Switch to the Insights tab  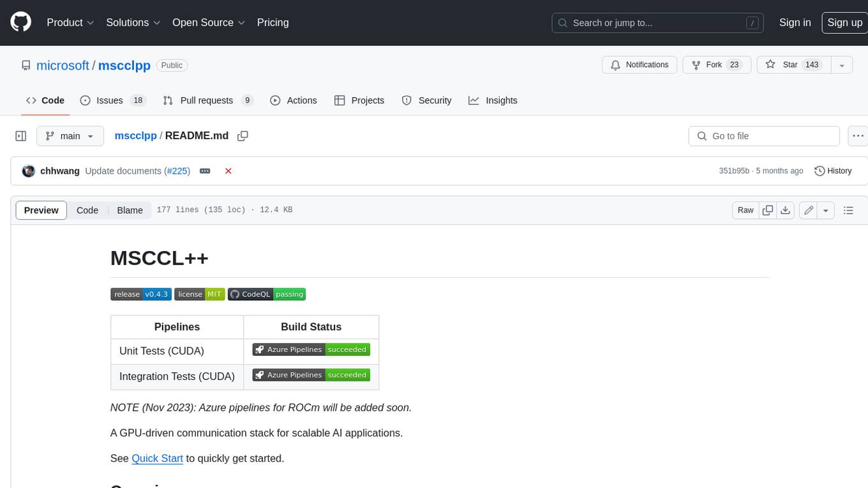click(x=493, y=100)
